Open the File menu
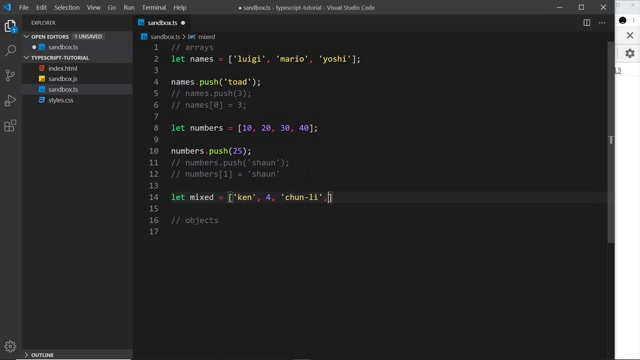The width and height of the screenshot is (640, 360). pyautogui.click(x=24, y=7)
